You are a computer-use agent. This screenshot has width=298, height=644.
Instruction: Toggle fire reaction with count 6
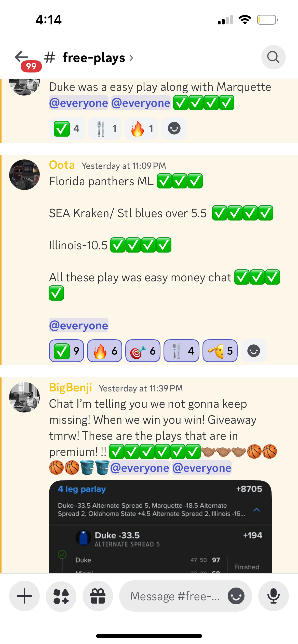tap(105, 351)
